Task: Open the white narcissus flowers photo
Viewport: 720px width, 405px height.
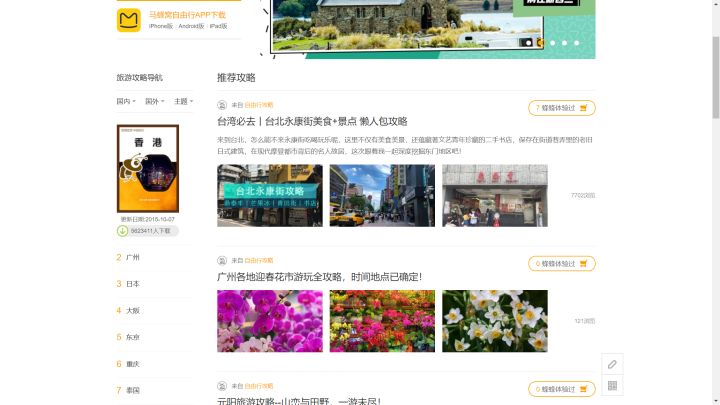Action: [495, 321]
